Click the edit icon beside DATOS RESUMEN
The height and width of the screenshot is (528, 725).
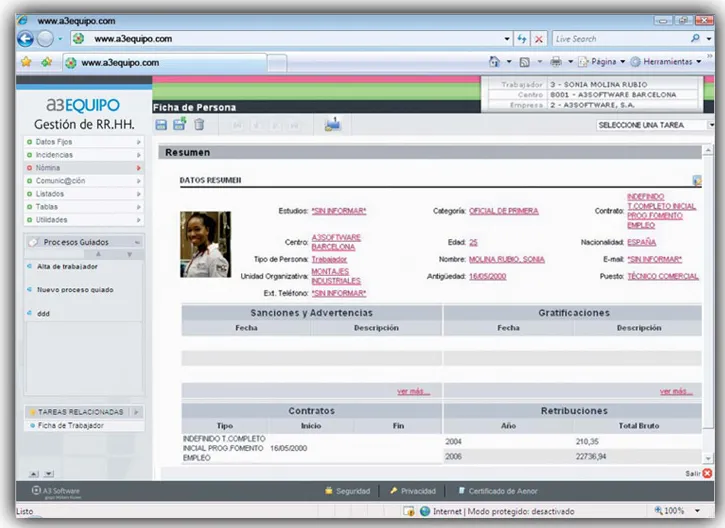pos(697,180)
